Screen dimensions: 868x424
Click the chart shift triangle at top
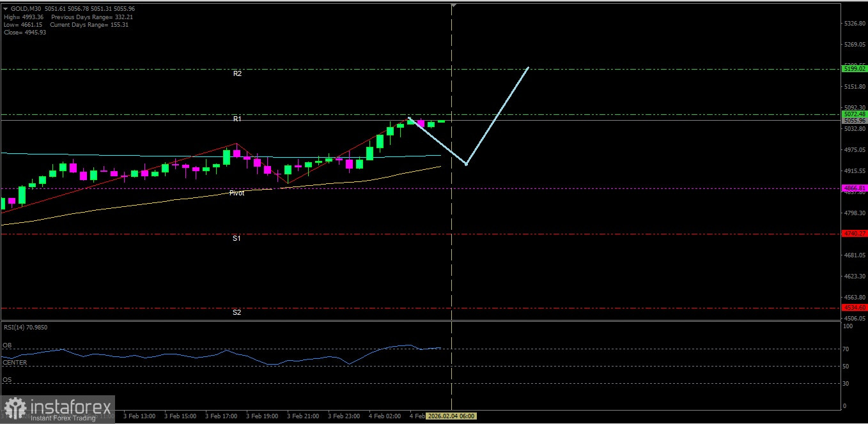[453, 6]
